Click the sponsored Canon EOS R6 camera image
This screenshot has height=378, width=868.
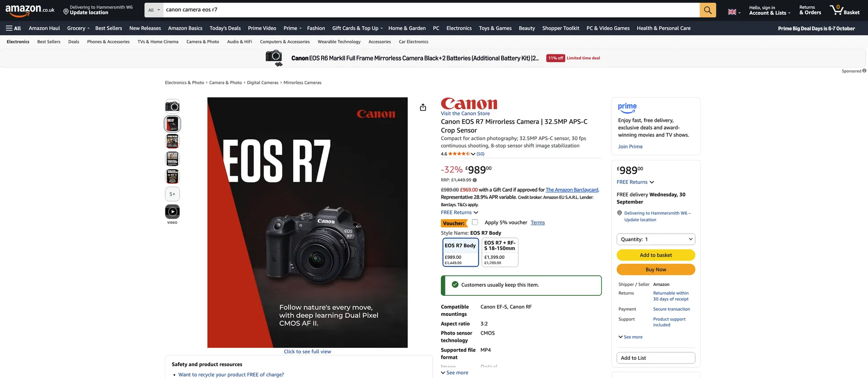tap(274, 58)
